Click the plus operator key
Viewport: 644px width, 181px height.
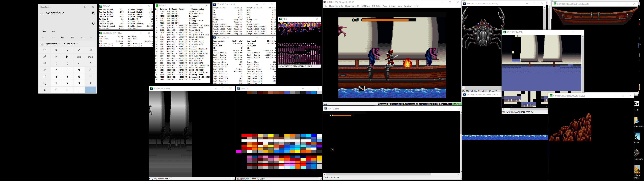(x=91, y=83)
